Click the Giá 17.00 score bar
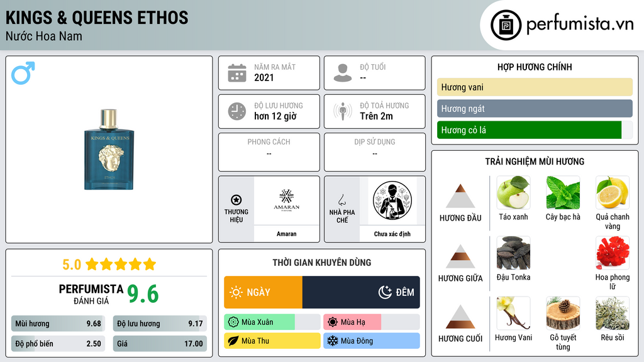The image size is (644, 362). pyautogui.click(x=160, y=344)
